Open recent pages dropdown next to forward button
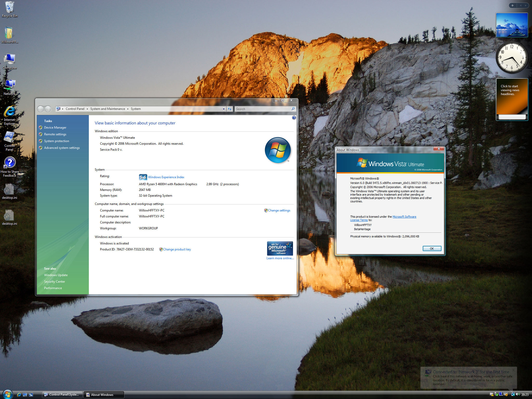The width and height of the screenshot is (532, 399). click(x=53, y=109)
